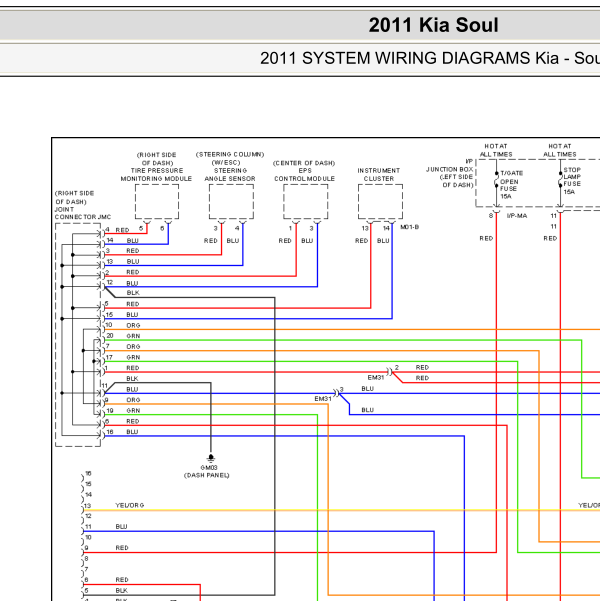This screenshot has width=600, height=601.
Task: Select the "JOINT CONNECTOR JMC" label
Action: click(83, 213)
